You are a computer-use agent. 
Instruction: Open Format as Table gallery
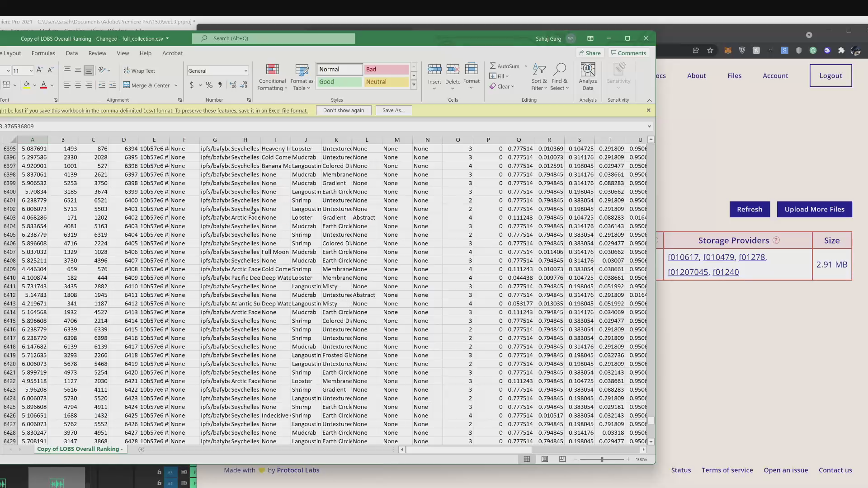(302, 77)
